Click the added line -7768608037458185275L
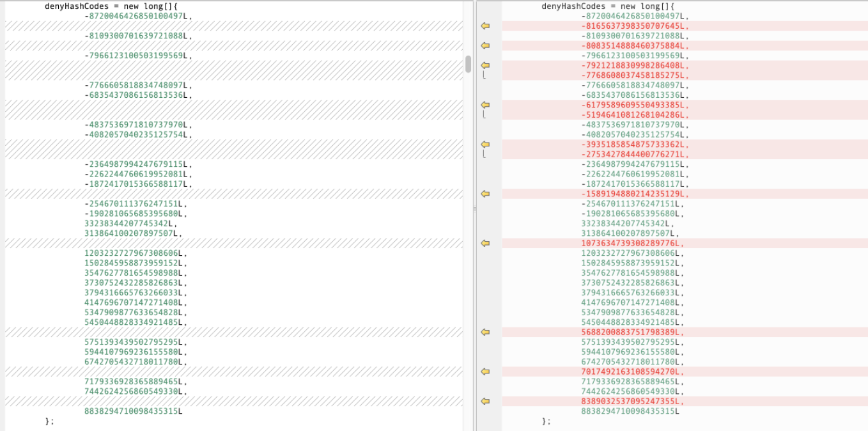868x431 pixels. (635, 75)
